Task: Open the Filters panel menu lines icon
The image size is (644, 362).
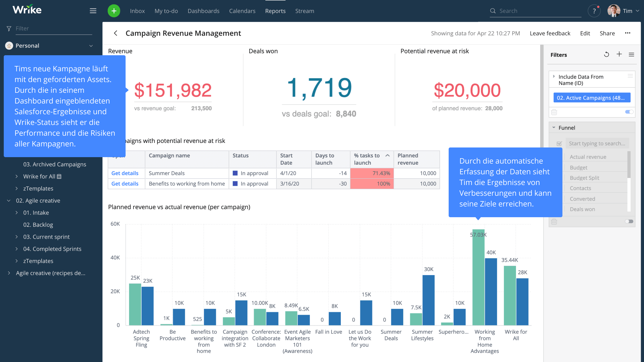Action: [x=631, y=54]
